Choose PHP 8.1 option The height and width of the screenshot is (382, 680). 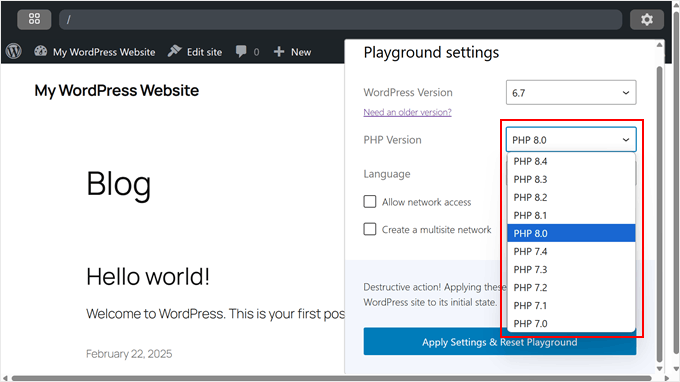pyautogui.click(x=571, y=215)
